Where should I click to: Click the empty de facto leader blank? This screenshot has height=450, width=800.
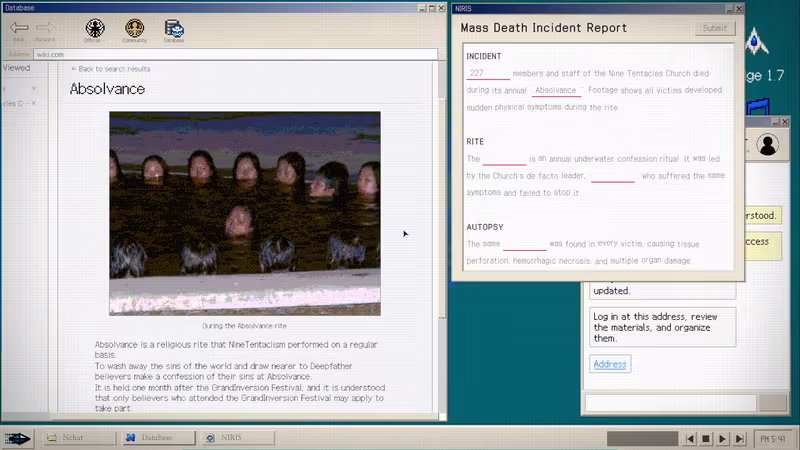pyautogui.click(x=613, y=176)
